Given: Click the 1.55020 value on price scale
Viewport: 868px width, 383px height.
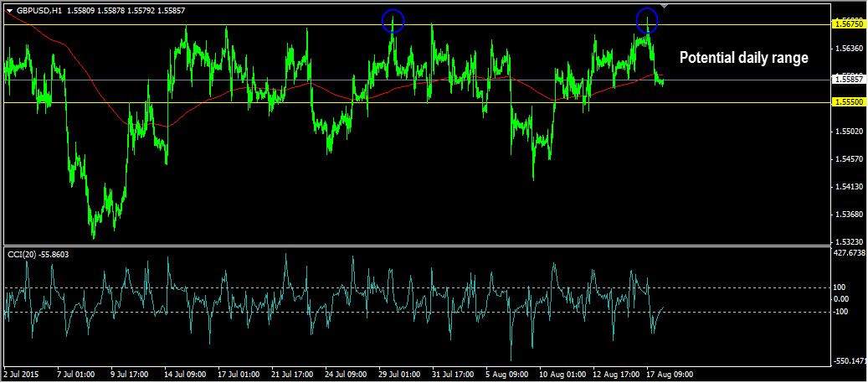Looking at the screenshot, I should 847,132.
